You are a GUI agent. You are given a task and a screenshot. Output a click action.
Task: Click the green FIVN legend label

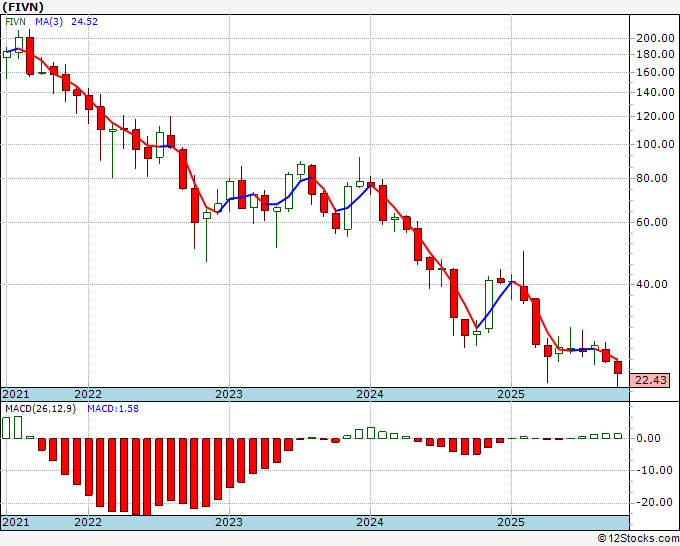16,21
